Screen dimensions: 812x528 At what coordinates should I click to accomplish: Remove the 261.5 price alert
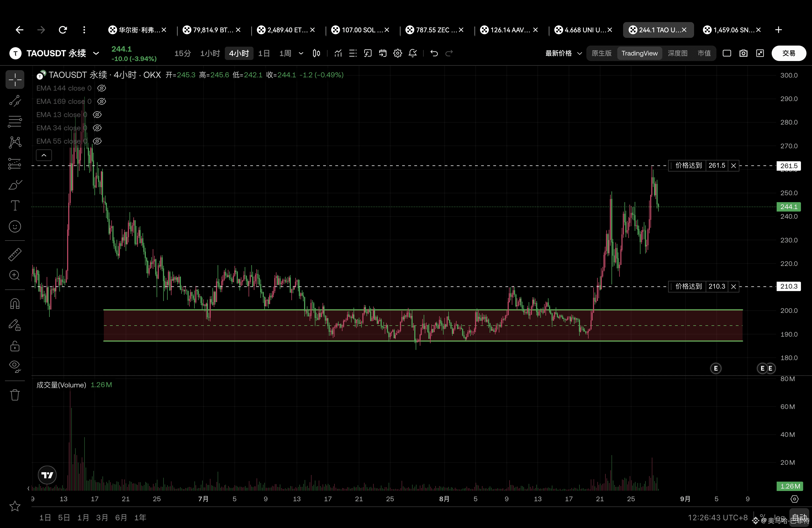[734, 166]
